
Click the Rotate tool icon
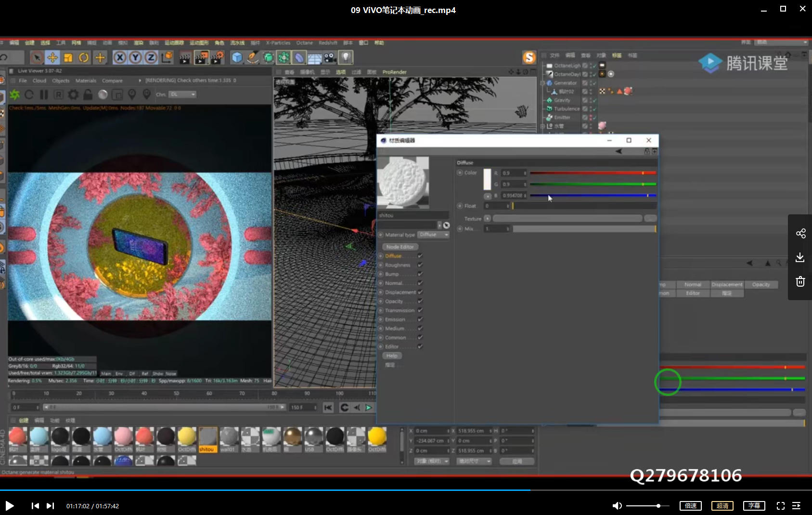click(84, 58)
